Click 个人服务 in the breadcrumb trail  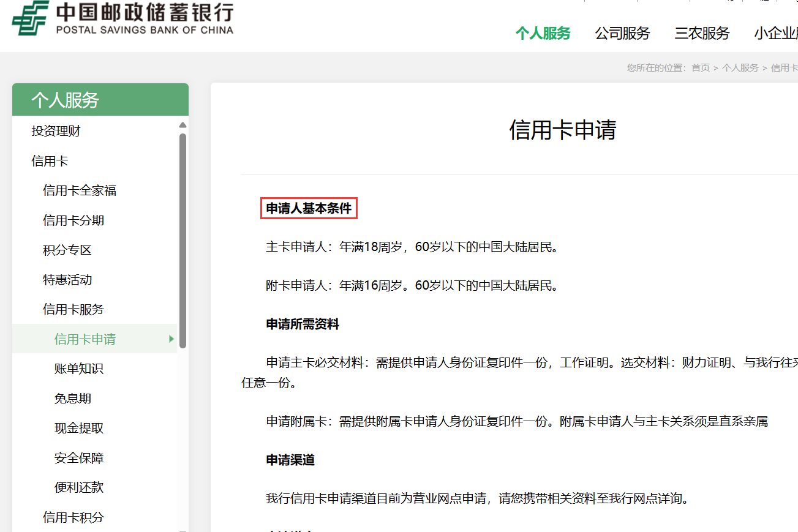point(742,67)
